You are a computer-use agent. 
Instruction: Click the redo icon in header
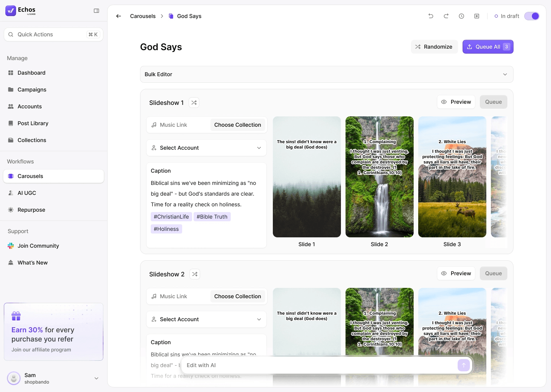pos(446,16)
